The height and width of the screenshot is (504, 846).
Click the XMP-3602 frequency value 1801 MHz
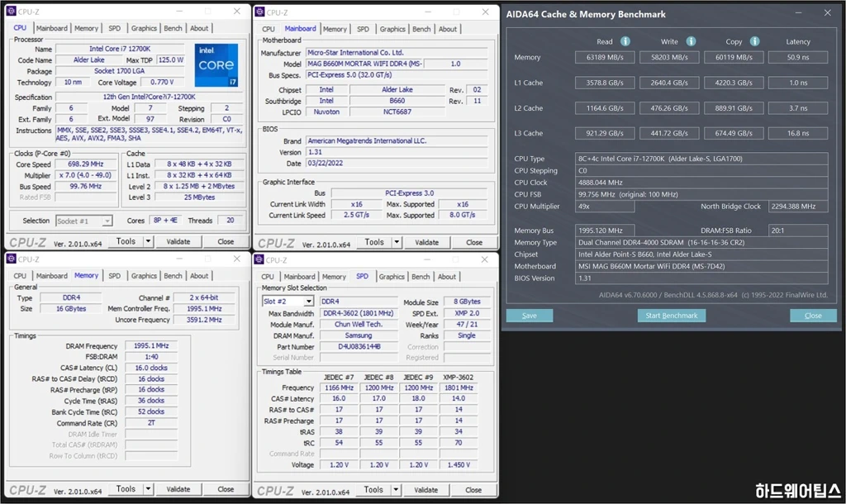click(459, 388)
